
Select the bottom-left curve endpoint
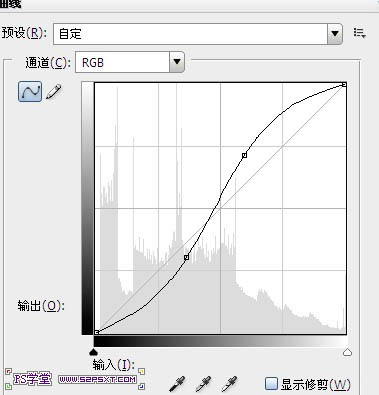(x=96, y=332)
